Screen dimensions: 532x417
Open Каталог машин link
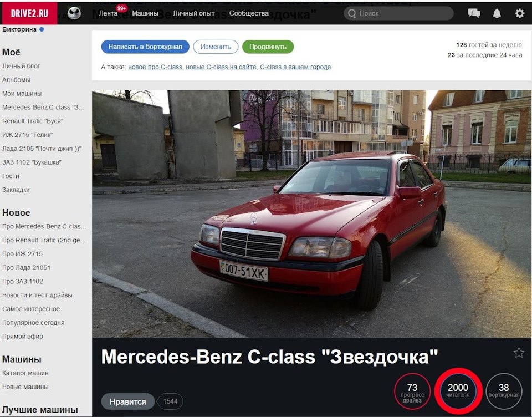tap(25, 373)
